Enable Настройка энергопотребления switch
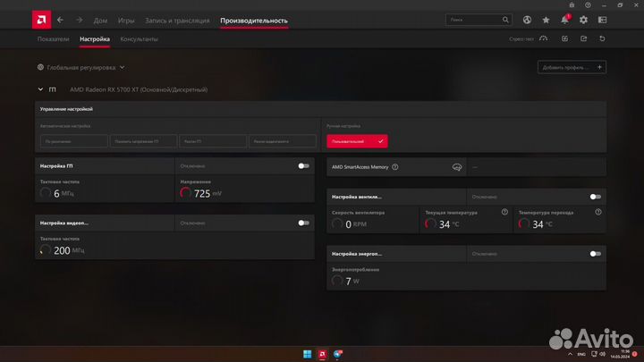The width and height of the screenshot is (644, 362). (595, 254)
